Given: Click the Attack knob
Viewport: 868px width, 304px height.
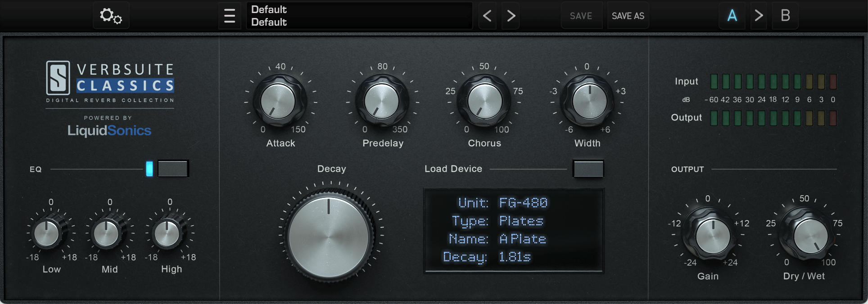Looking at the screenshot, I should 279,101.
